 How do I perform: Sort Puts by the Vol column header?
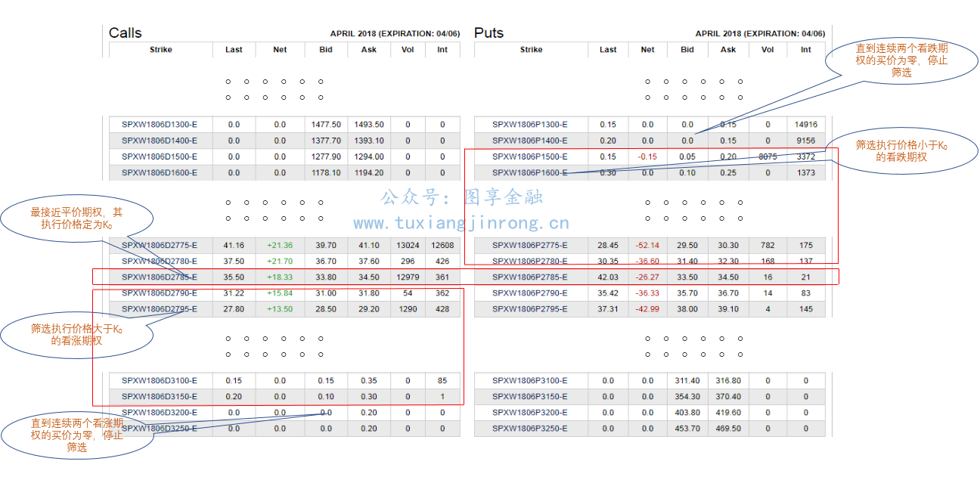[768, 50]
